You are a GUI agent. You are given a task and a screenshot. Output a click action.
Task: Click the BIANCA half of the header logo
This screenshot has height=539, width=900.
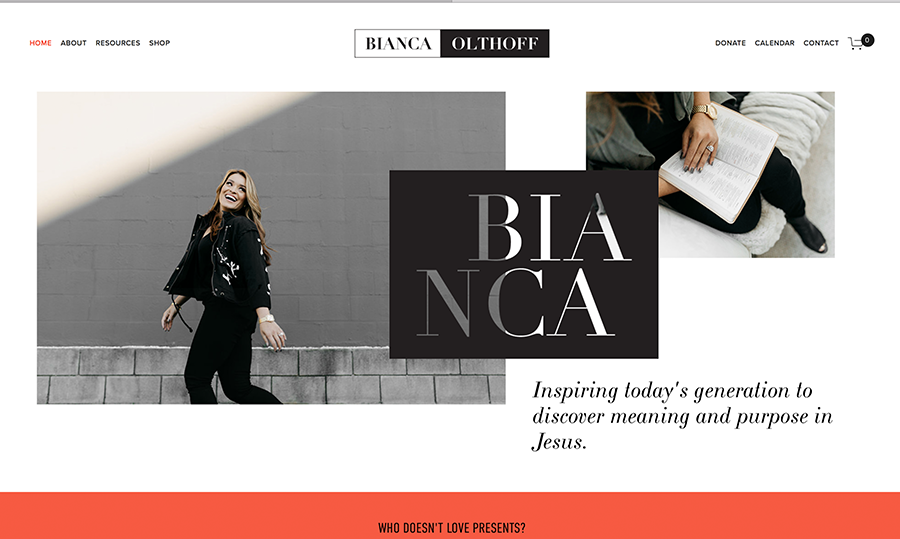[x=398, y=43]
